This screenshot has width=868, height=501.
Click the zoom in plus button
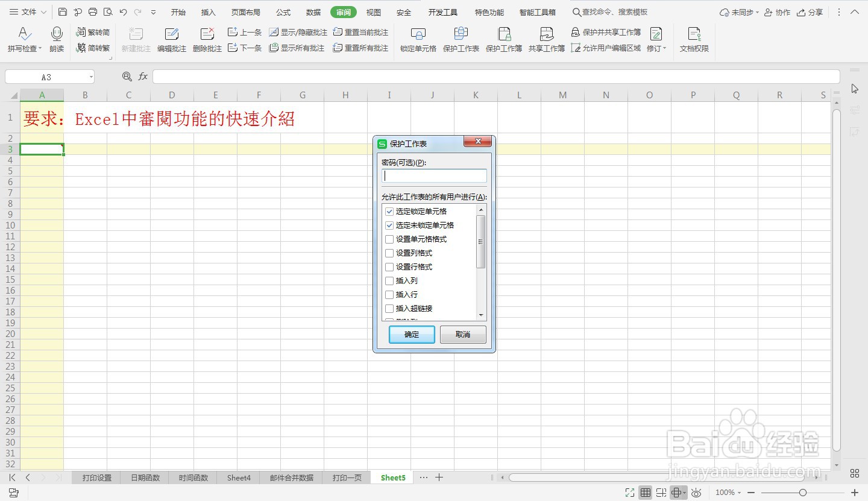tap(855, 493)
